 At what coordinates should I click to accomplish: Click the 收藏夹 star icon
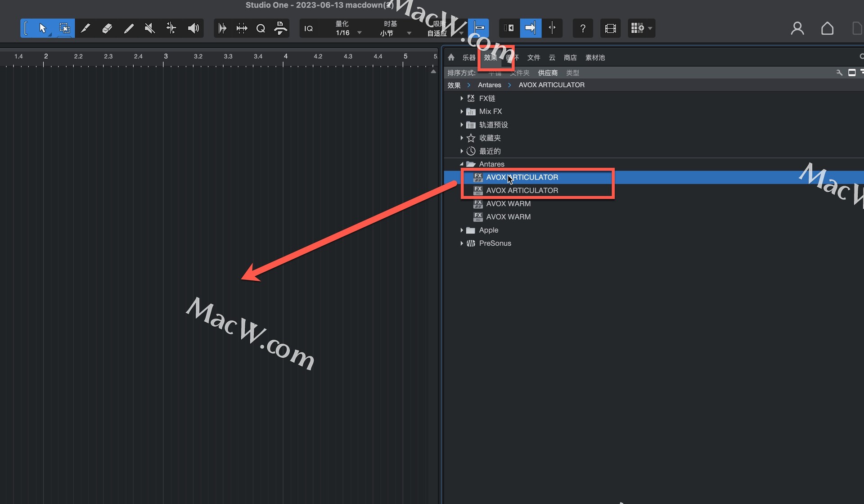pos(471,138)
